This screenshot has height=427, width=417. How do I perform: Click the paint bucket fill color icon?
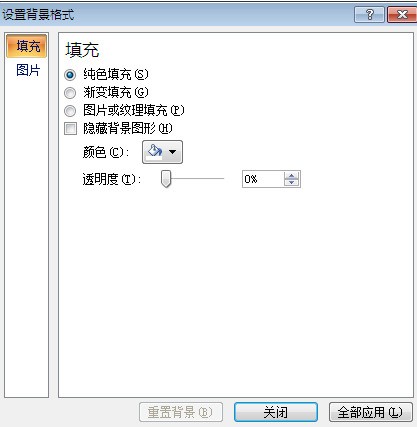click(x=155, y=152)
